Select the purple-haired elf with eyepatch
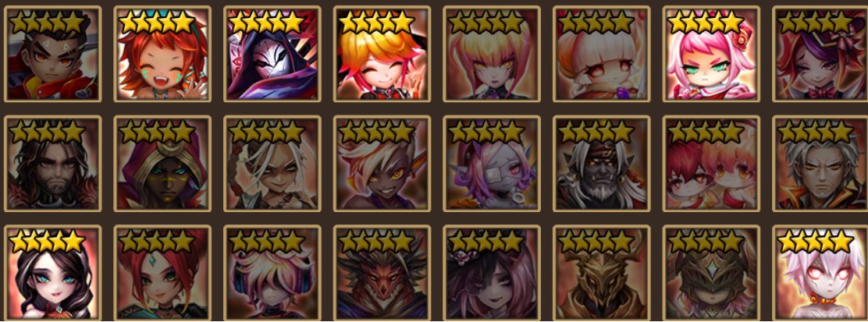The image size is (868, 322). click(x=492, y=164)
